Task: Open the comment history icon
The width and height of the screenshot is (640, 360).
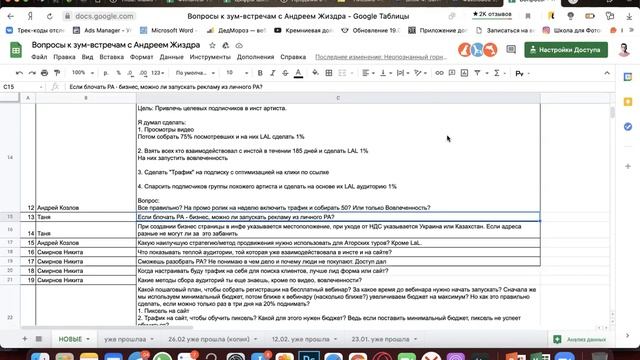Action: [511, 49]
